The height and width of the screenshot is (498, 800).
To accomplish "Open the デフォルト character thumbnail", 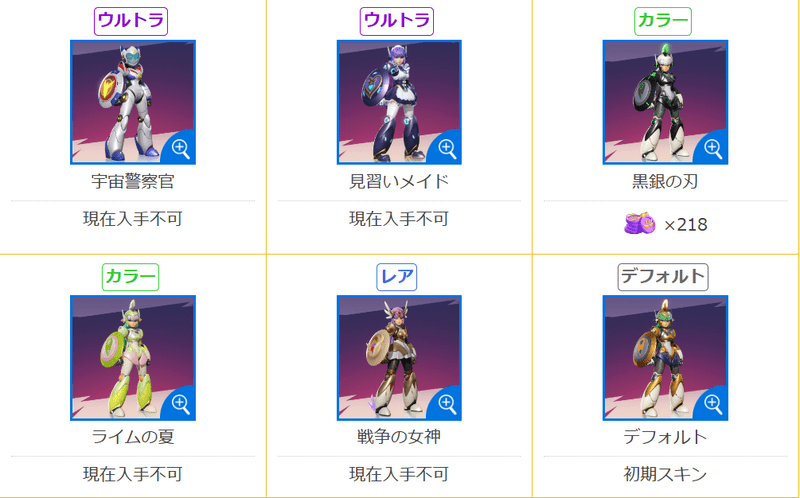I will point(665,358).
